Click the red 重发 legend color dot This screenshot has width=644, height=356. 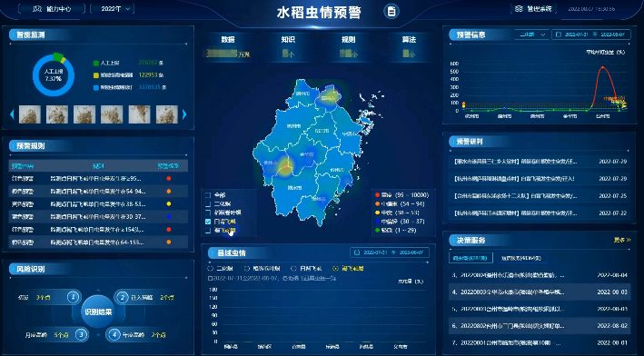[377, 195]
